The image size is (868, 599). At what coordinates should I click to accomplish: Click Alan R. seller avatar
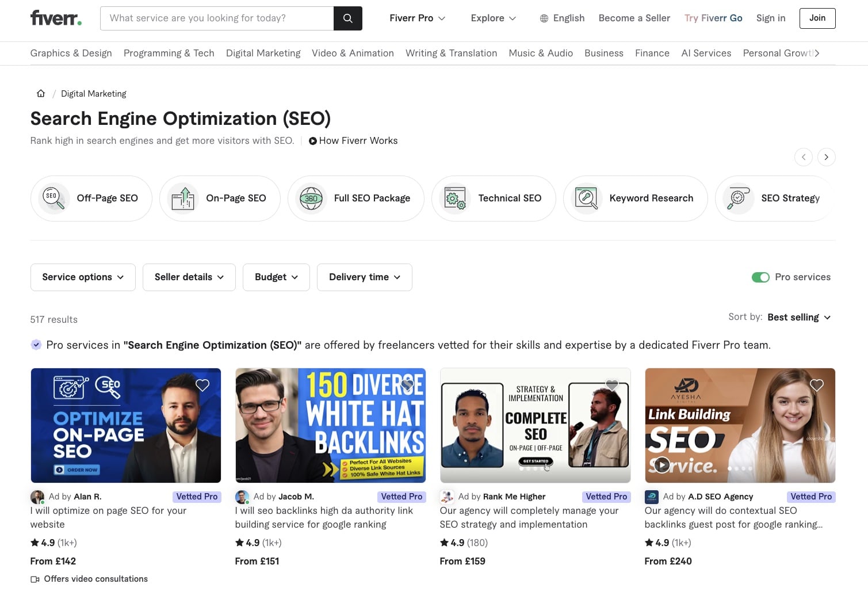pyautogui.click(x=37, y=497)
